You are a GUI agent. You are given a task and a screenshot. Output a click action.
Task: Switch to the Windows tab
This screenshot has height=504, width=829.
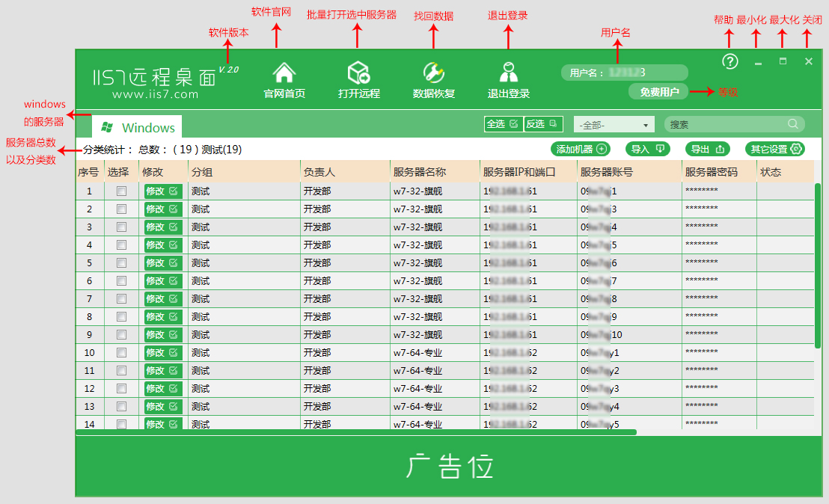(137, 127)
